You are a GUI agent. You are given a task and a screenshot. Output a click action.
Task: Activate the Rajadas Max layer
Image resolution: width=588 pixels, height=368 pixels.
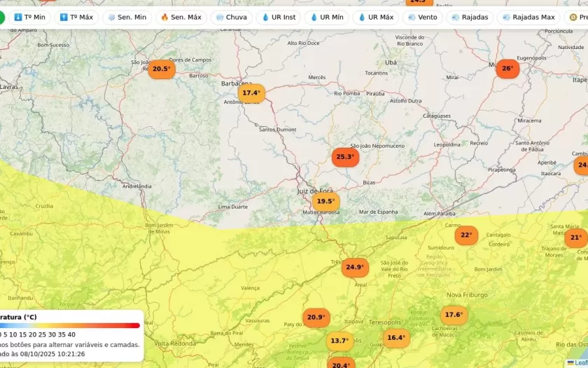[x=528, y=17]
